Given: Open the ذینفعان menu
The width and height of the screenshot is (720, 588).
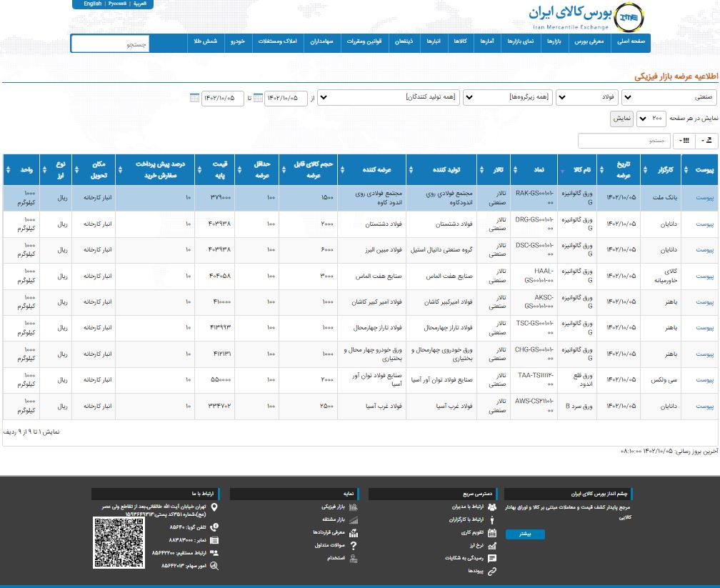Looking at the screenshot, I should 404,42.
